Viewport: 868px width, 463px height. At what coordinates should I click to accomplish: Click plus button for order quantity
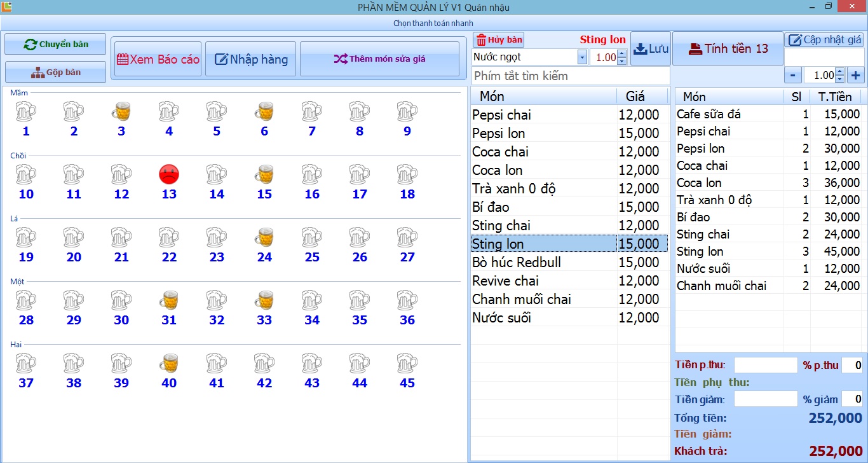[x=856, y=75]
